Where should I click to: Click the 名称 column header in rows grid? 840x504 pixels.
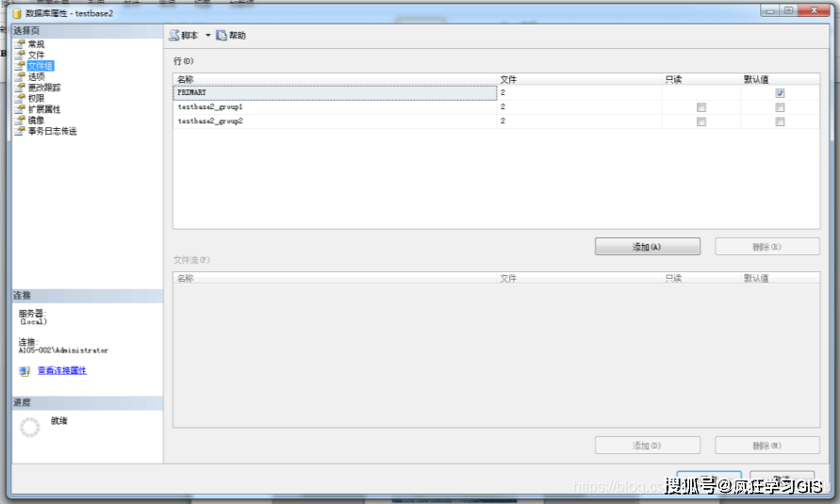tap(335, 79)
